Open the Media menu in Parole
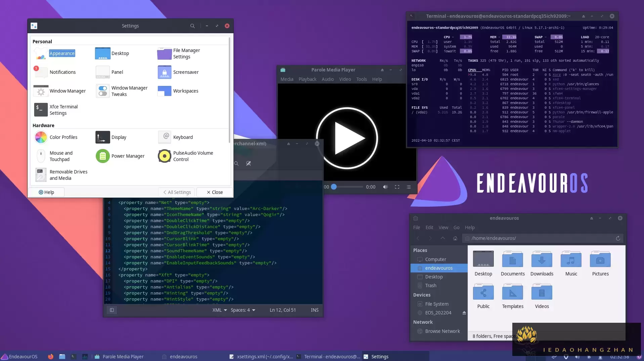 (x=287, y=79)
